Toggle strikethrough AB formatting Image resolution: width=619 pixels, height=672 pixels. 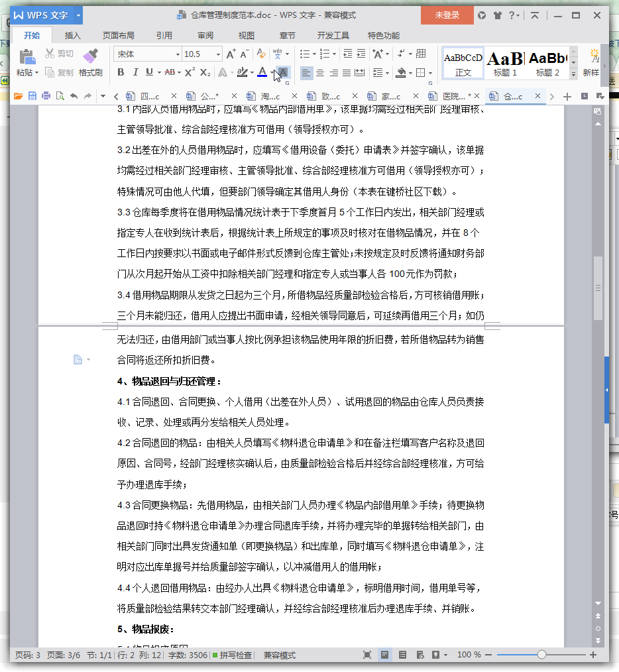pos(170,72)
